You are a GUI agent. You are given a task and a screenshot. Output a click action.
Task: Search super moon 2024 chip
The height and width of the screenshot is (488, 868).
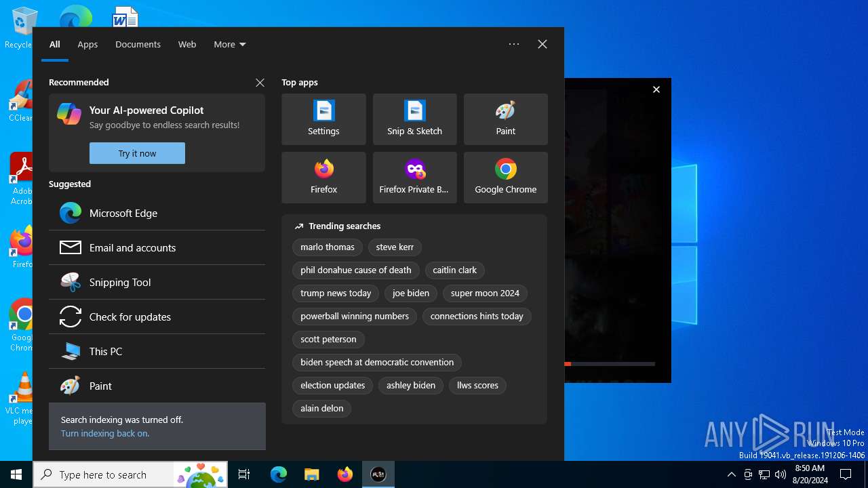pos(485,293)
